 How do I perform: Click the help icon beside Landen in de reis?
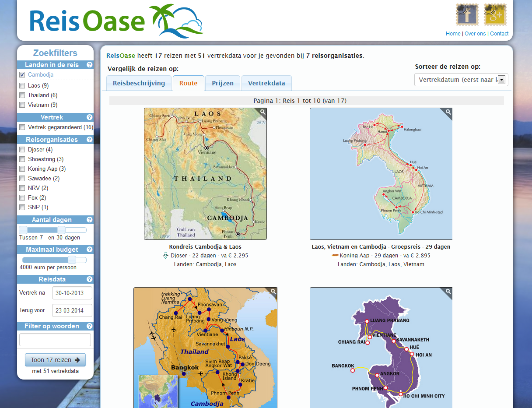pyautogui.click(x=89, y=65)
